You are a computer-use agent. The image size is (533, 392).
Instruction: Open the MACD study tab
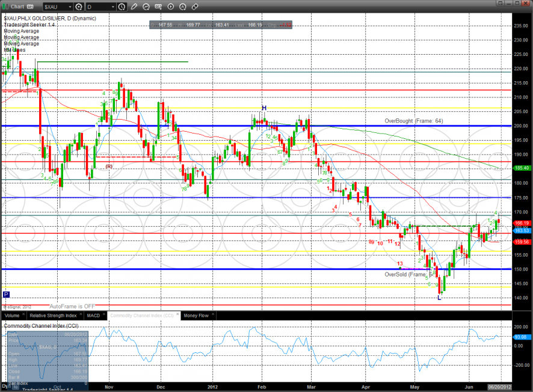coord(93,315)
